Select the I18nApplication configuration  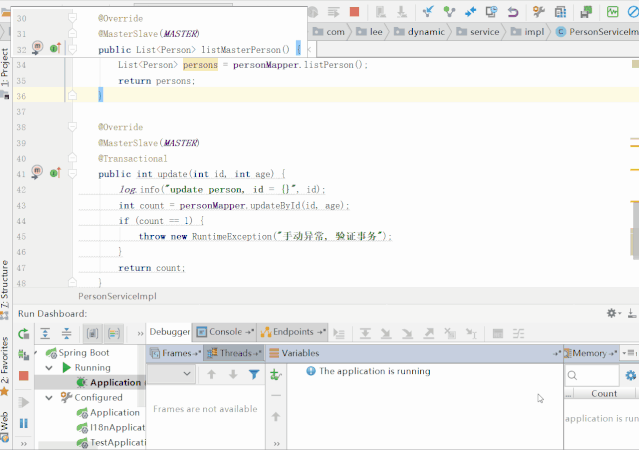[x=111, y=428]
